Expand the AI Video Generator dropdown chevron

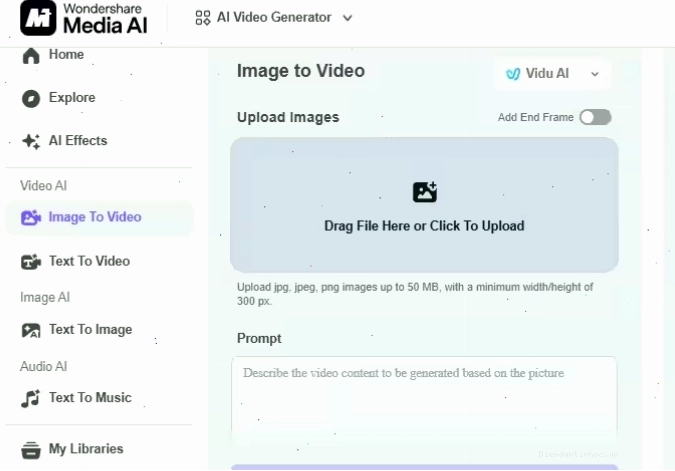[x=347, y=18]
